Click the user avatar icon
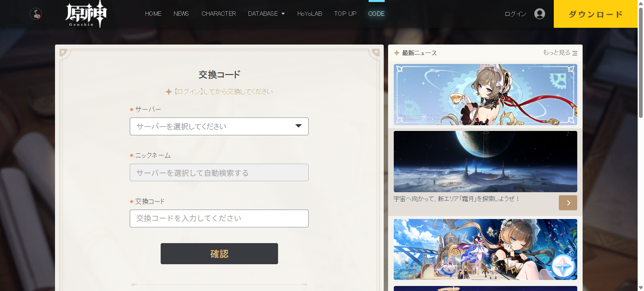 (x=539, y=14)
